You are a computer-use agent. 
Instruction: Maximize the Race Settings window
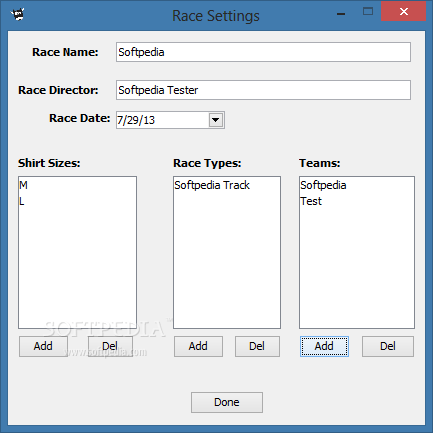(368, 12)
